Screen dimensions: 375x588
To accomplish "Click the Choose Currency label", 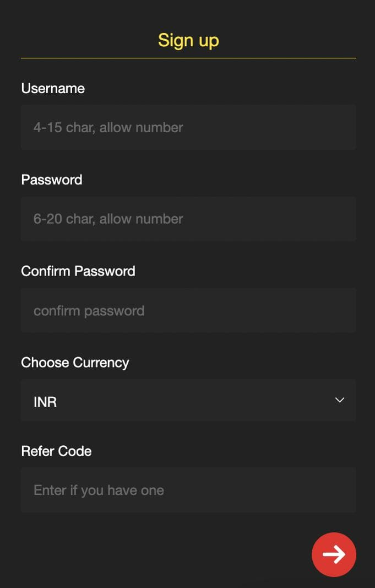I will [75, 363].
